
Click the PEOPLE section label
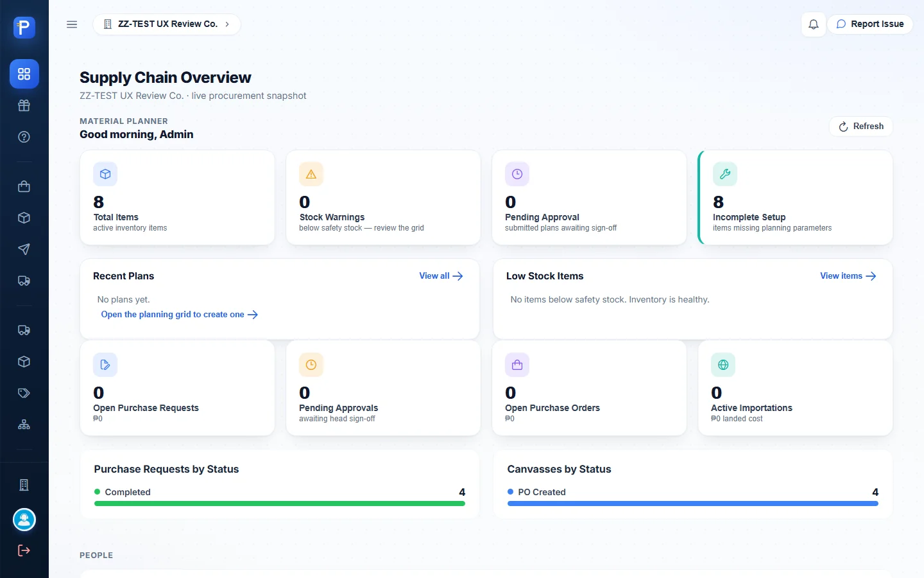coord(96,556)
